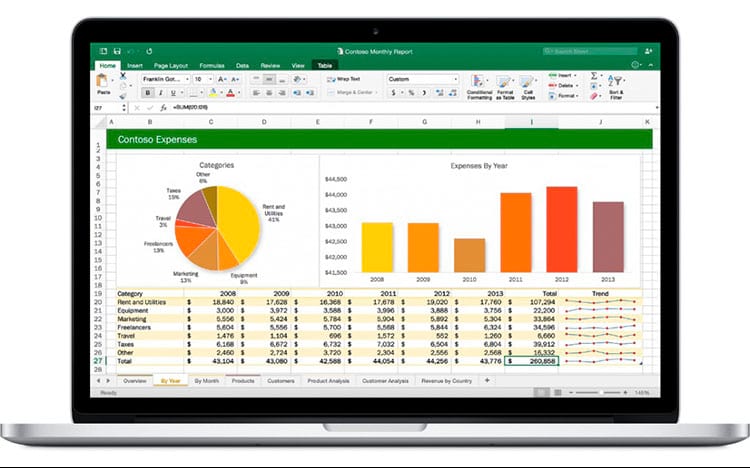Increase indent in cell
This screenshot has width=750, height=468.
click(x=310, y=93)
